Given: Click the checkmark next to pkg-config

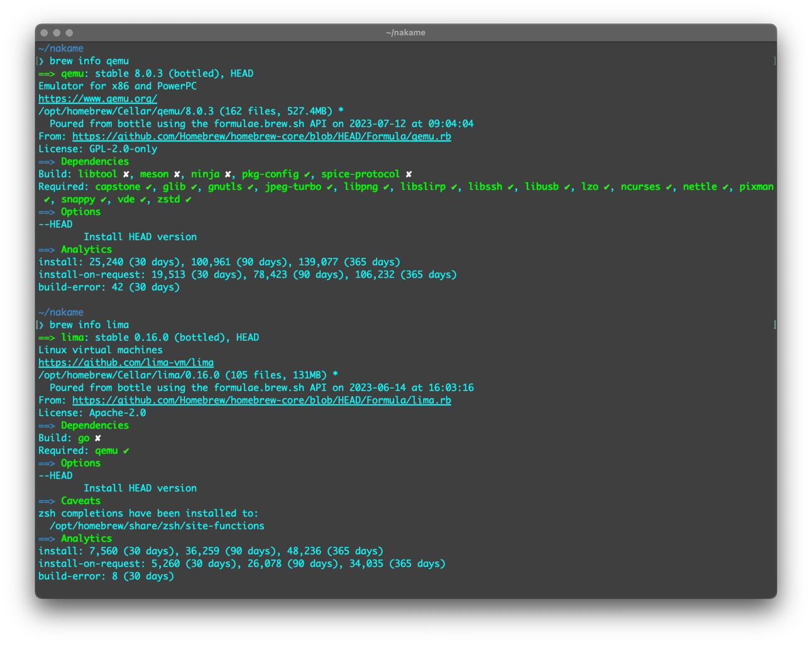Looking at the screenshot, I should pyautogui.click(x=307, y=174).
